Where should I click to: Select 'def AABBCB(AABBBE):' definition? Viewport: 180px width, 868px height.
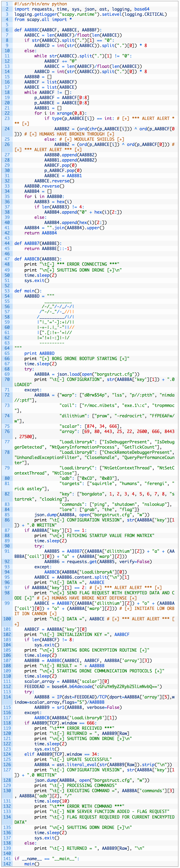point(38,259)
